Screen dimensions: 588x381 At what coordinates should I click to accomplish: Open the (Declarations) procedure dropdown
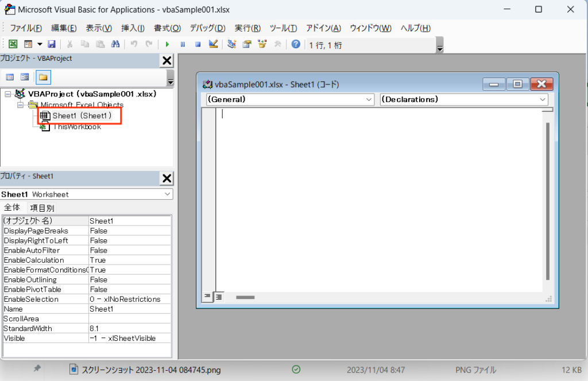point(464,100)
